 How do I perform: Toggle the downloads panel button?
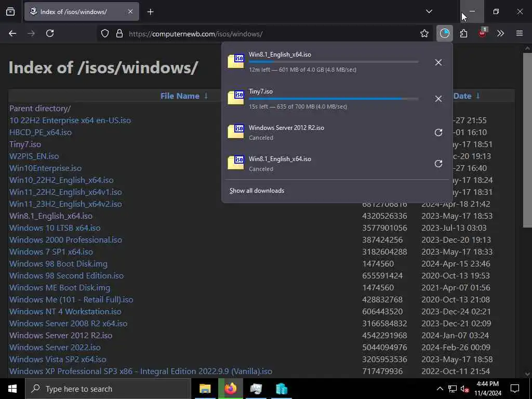pos(445,33)
